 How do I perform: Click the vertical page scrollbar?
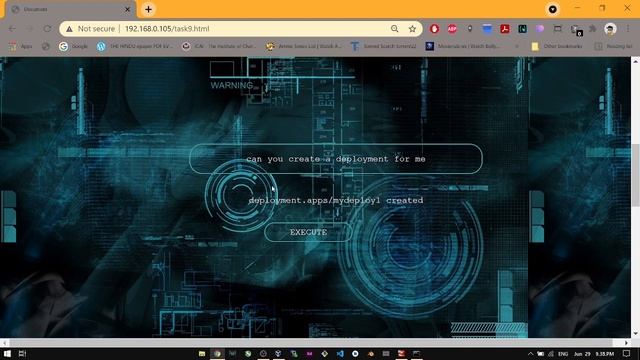(636, 176)
